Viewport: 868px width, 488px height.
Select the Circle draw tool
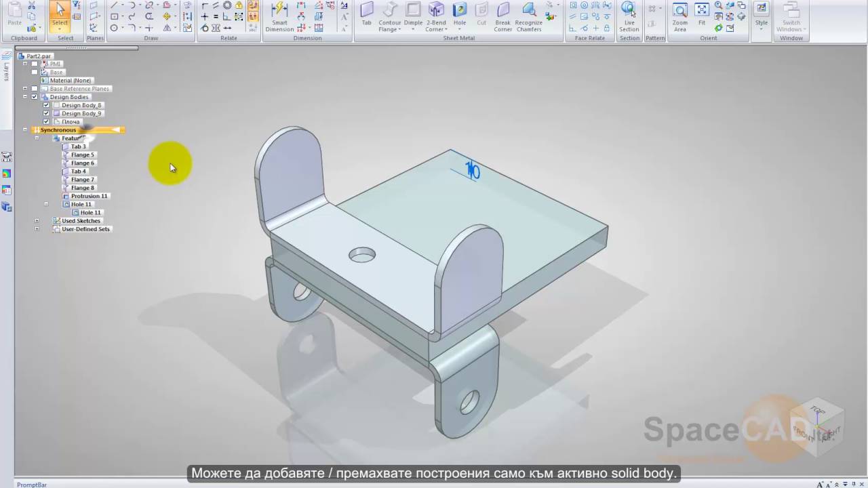click(114, 28)
